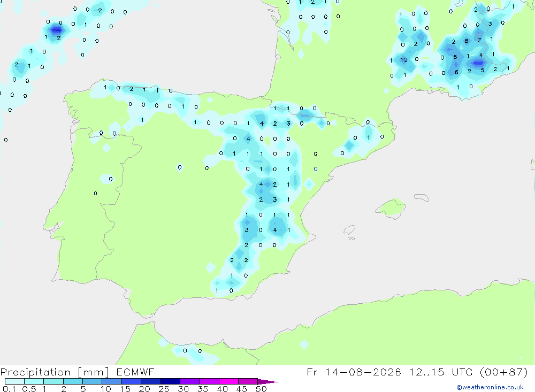Select the 5–10 mm legend color box
The height and width of the screenshot is (392, 535).
pos(93,381)
